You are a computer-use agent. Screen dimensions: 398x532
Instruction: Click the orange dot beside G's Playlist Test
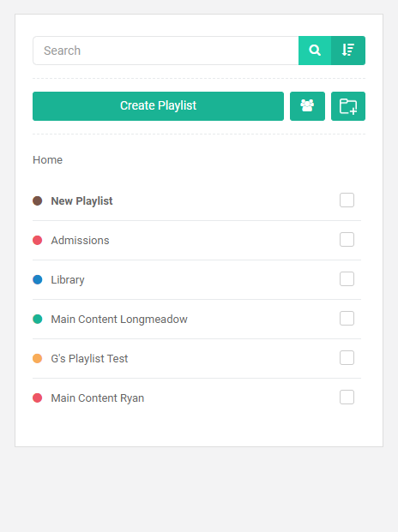(x=38, y=358)
